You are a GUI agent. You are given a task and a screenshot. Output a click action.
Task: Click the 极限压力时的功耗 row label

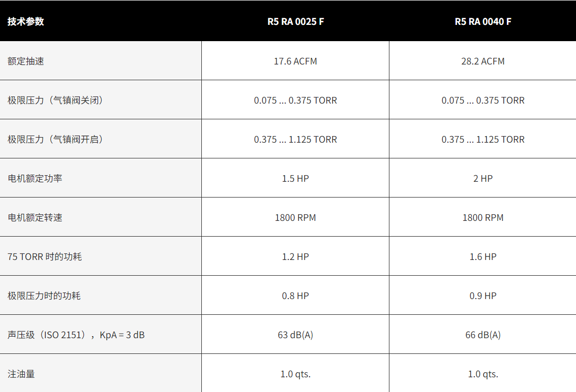pyautogui.click(x=44, y=296)
